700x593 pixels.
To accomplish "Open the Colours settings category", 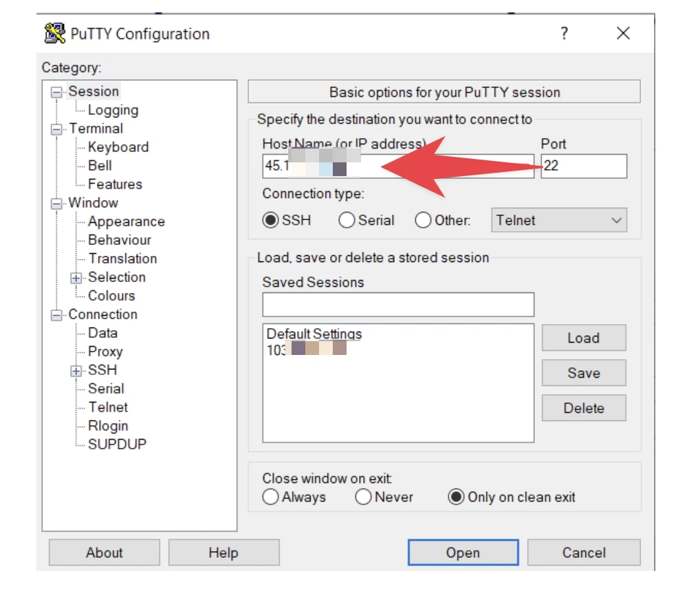I will tap(111, 296).
